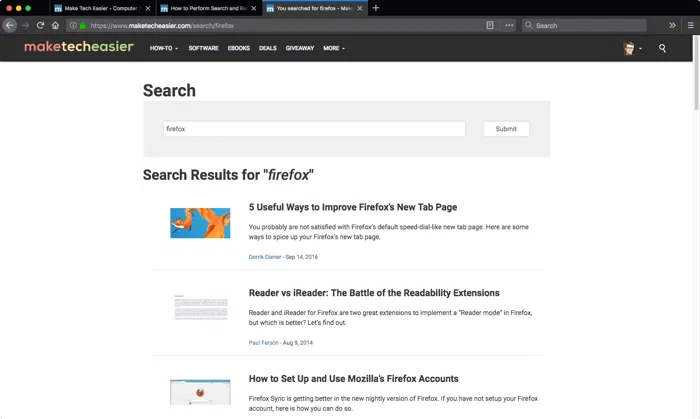Switch to 'Make Tech Easier - Computer' tab
Screen dimensions: 700x419
click(103, 8)
